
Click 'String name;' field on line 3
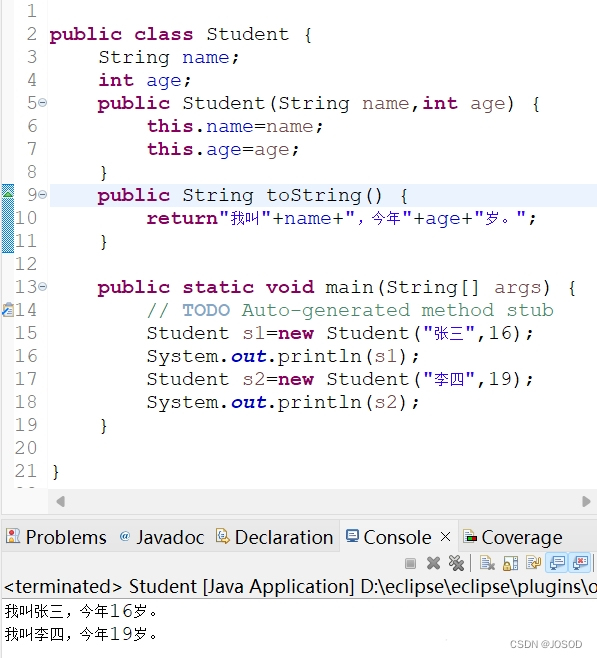pos(169,57)
